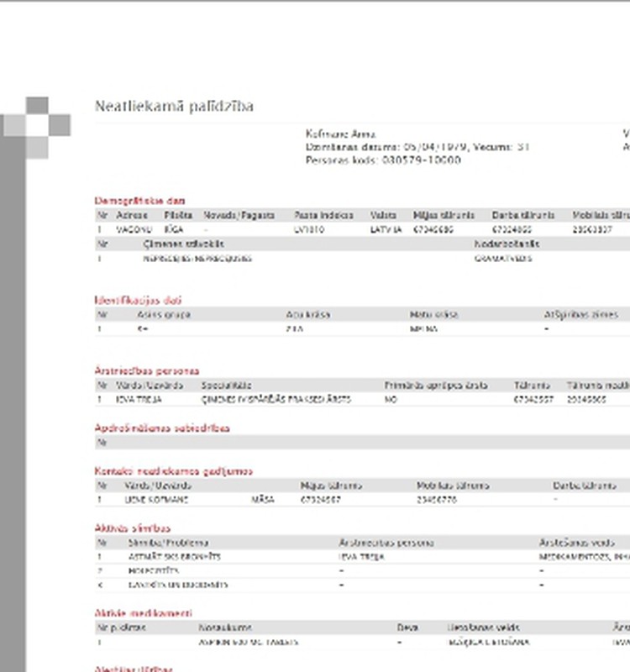Click 'Mobilais tālrunis' header in emergency contacts table
This screenshot has height=672, width=630.
click(453, 486)
